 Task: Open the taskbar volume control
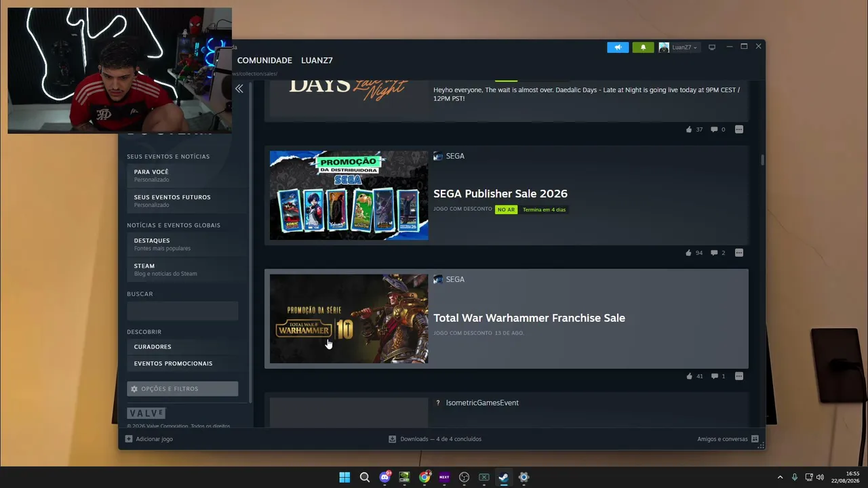point(820,477)
